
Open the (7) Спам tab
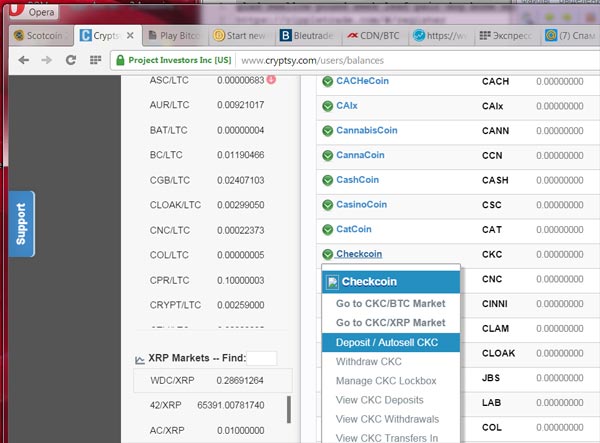(x=571, y=36)
